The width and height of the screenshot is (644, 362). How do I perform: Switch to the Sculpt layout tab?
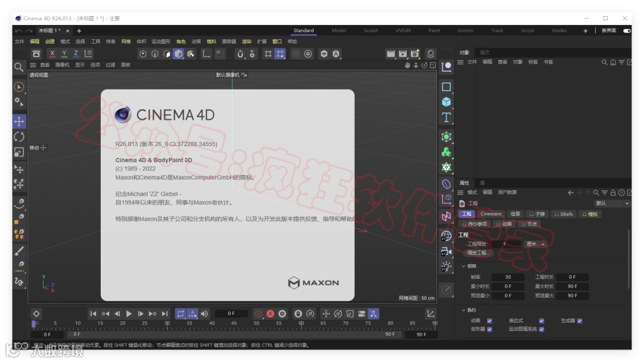click(370, 30)
